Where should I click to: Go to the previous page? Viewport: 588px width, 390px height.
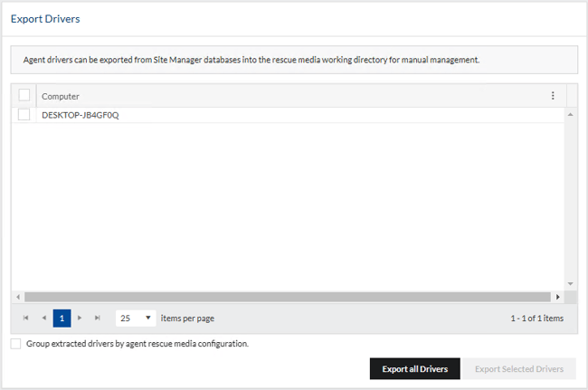43,319
